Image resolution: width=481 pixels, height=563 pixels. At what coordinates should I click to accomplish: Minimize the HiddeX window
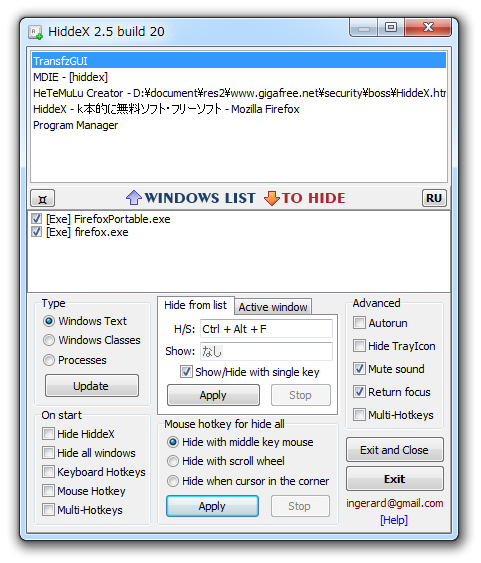point(363,28)
